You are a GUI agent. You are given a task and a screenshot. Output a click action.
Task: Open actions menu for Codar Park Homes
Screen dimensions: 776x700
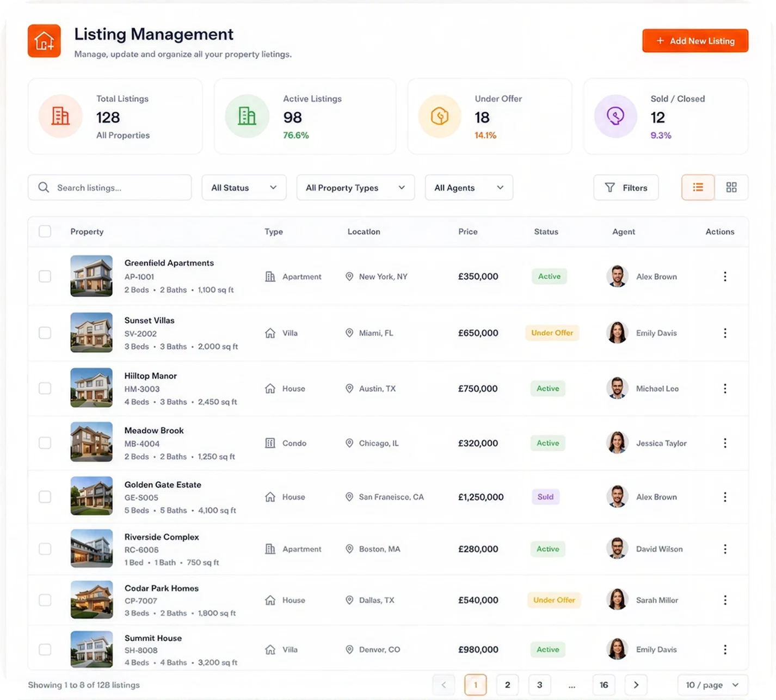[x=725, y=600]
